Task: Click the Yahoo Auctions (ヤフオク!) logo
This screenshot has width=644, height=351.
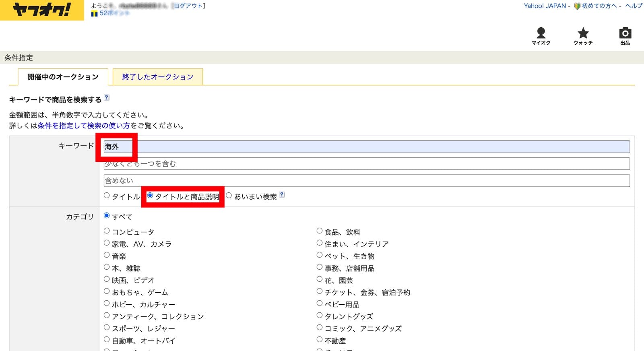Action: coord(42,10)
